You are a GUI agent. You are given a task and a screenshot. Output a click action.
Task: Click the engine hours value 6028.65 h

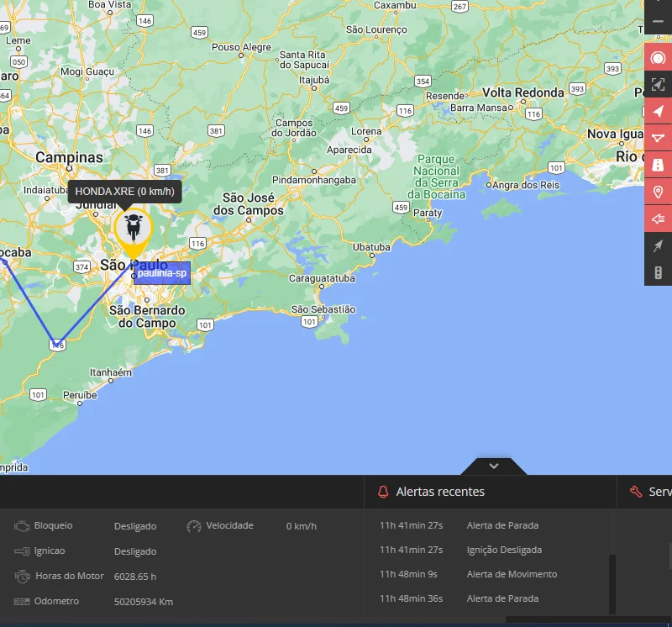coord(135,577)
